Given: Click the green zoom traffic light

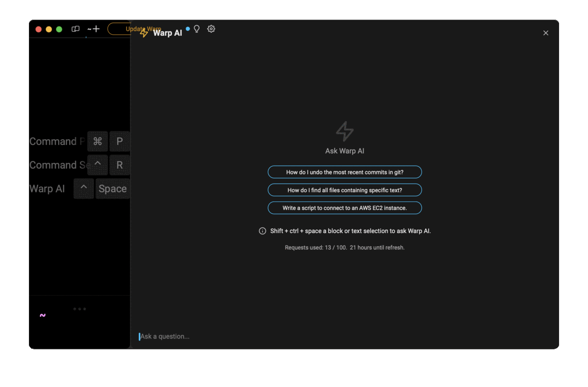Looking at the screenshot, I should 59,29.
